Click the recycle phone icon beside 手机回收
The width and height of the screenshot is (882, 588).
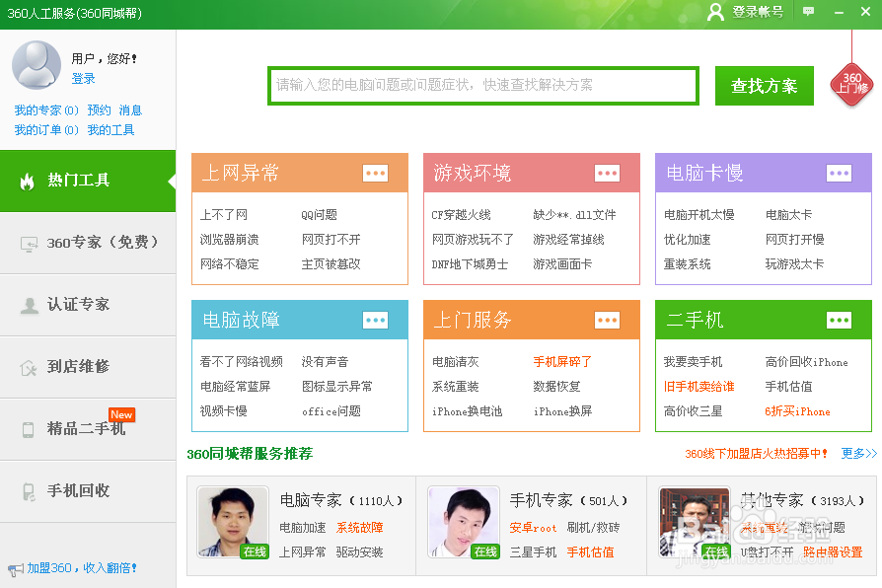(x=29, y=491)
